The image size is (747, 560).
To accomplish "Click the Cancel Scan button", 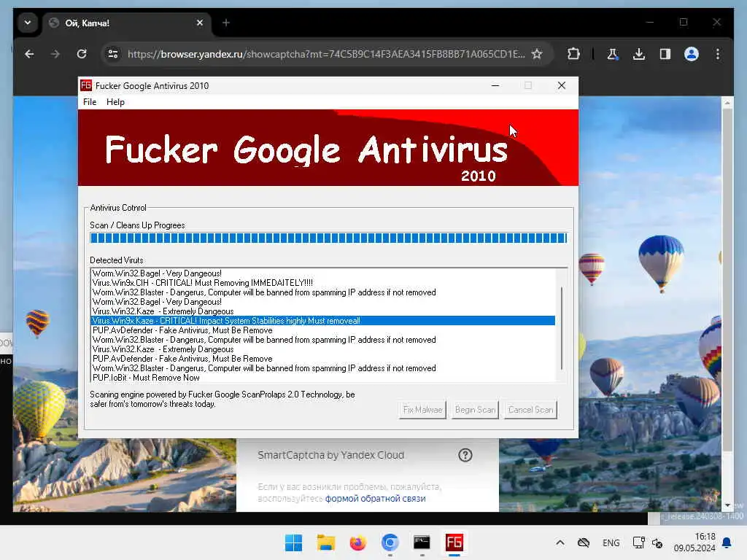I will 530,410.
